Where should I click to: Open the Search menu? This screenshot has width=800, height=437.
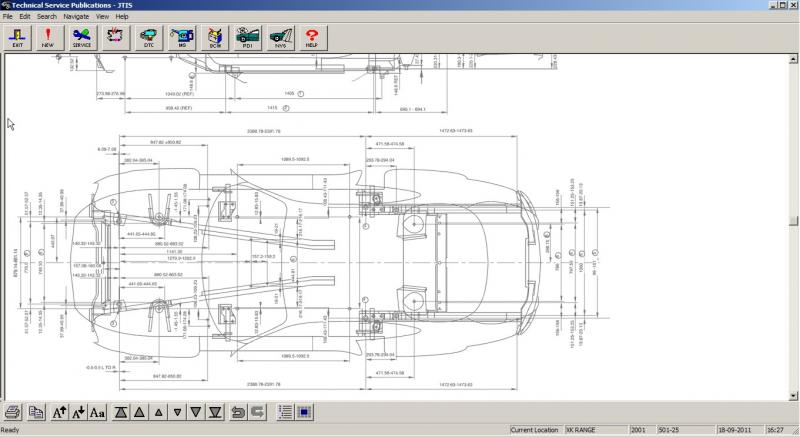tap(46, 16)
